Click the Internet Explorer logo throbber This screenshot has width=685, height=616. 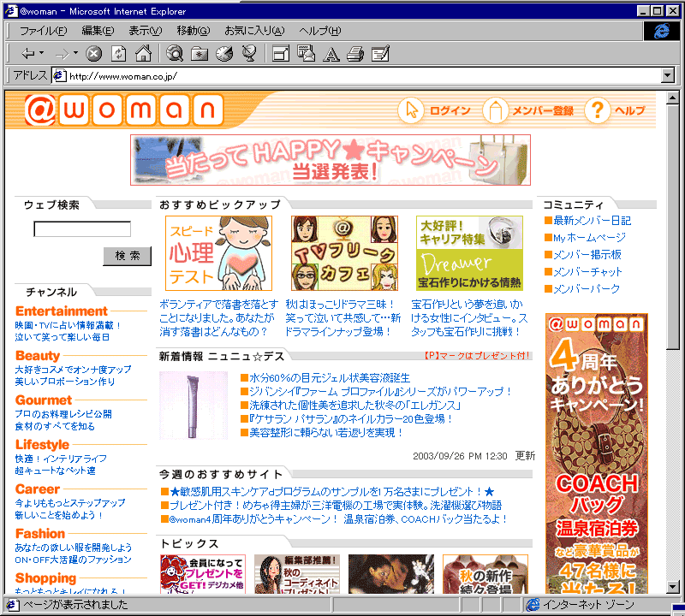661,31
